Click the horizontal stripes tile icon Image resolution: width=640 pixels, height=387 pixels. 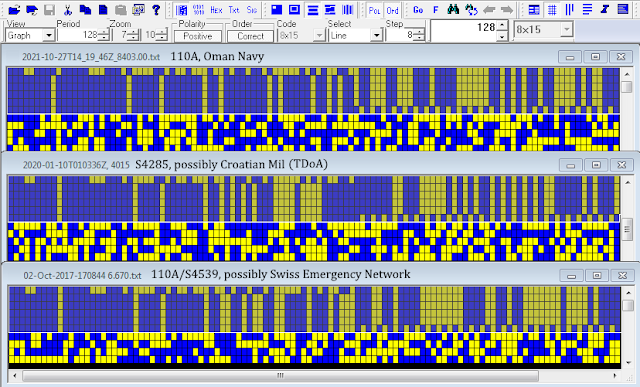[x=313, y=10]
